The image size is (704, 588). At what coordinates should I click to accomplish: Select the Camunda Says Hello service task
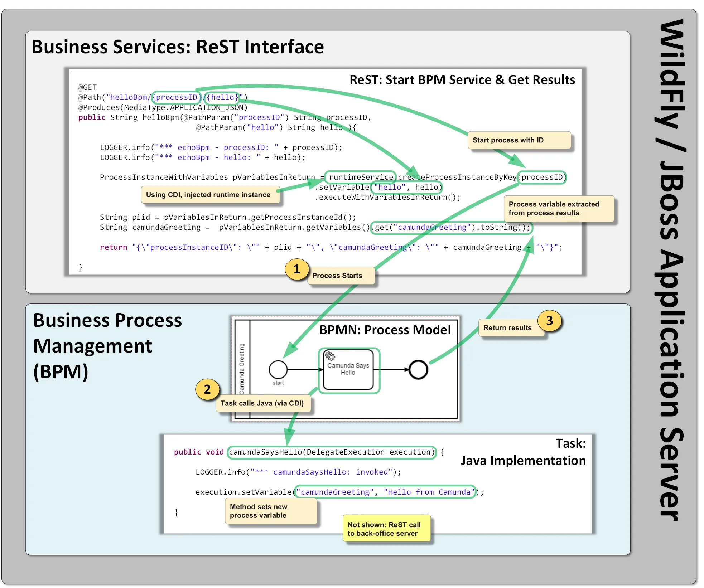[x=348, y=370]
